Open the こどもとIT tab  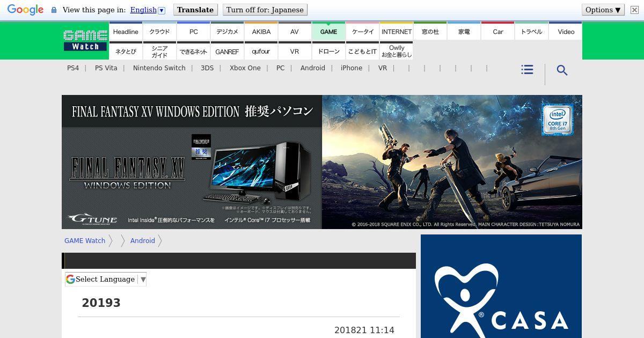point(362,51)
